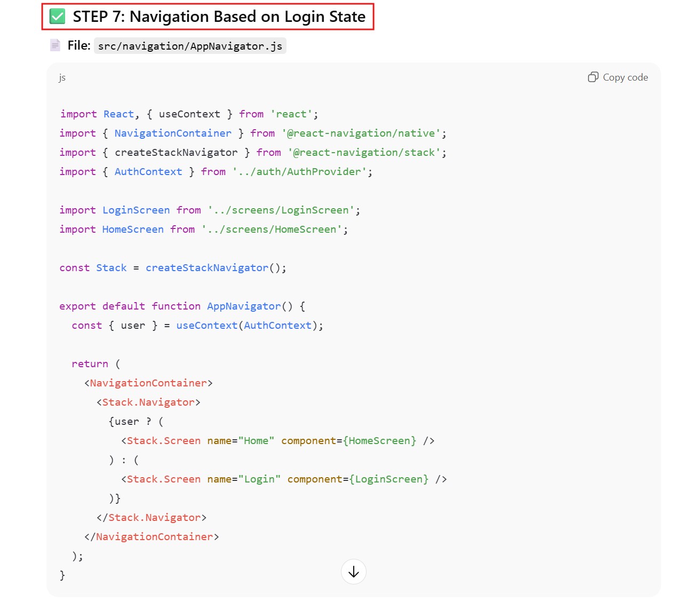The width and height of the screenshot is (700, 601).
Task: Click the '../screens/HomeScreen' import path
Action: click(x=272, y=229)
